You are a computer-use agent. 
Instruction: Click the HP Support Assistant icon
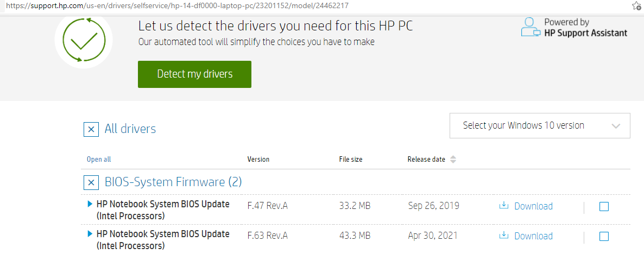[x=531, y=27]
